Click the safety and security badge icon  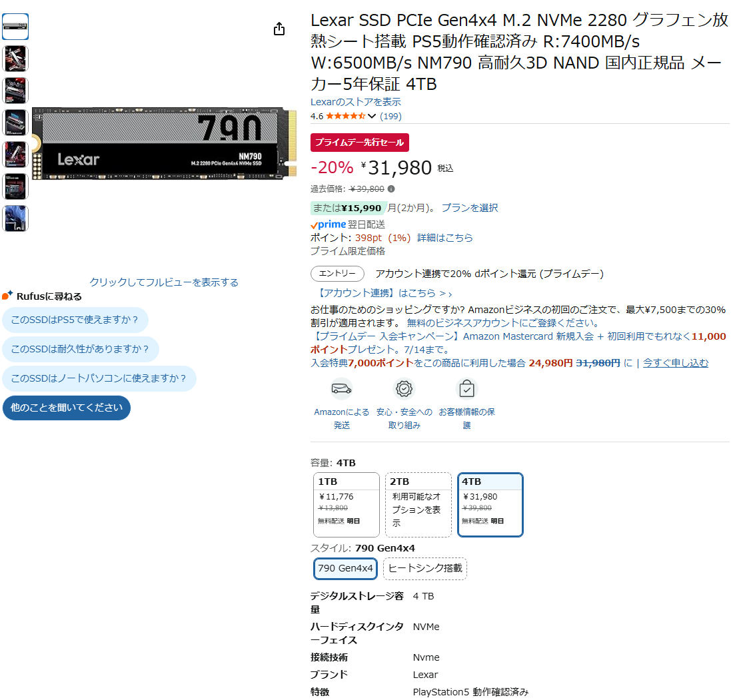[x=404, y=389]
